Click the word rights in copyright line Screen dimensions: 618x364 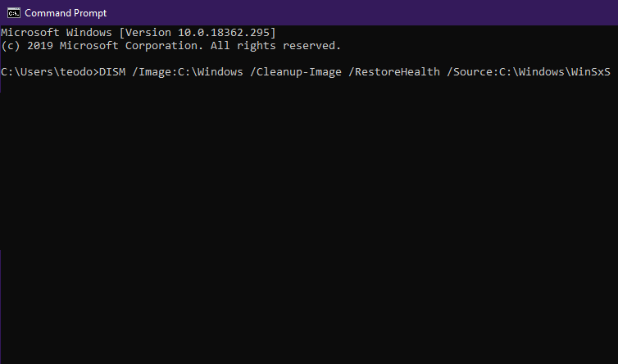[257, 46]
